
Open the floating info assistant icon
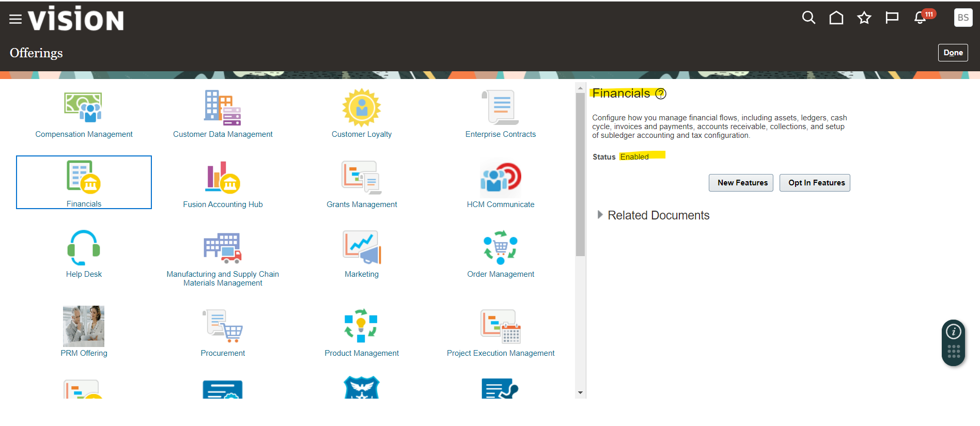[954, 332]
